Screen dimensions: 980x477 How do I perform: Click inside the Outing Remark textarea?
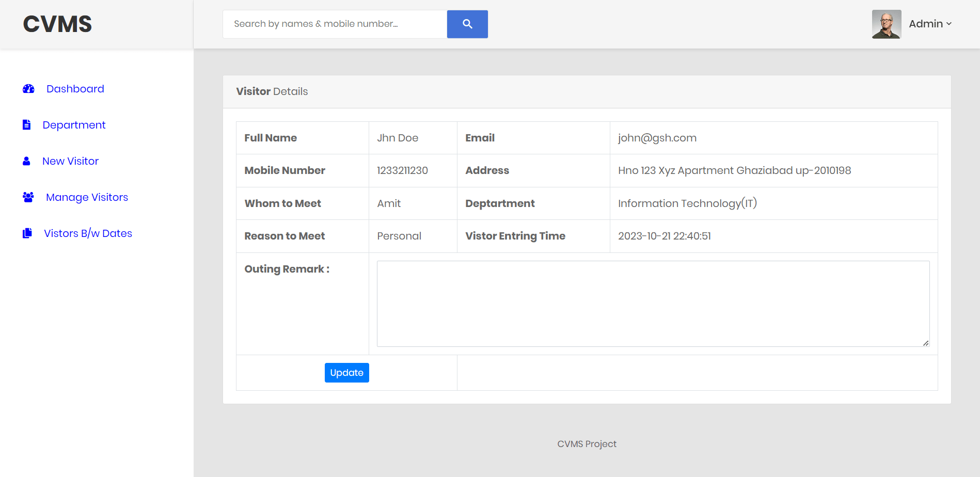(x=652, y=304)
